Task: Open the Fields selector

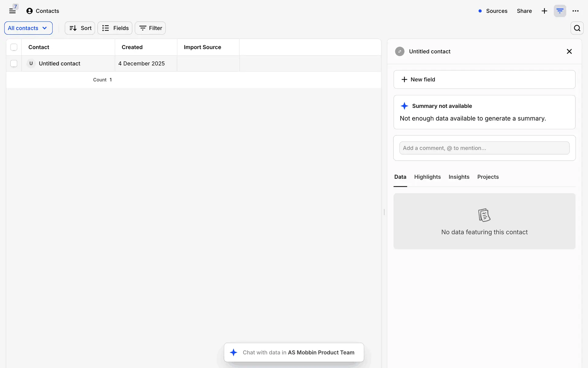Action: click(115, 28)
